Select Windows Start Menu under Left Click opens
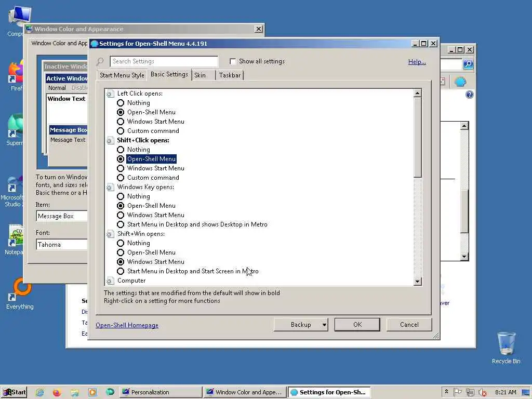 [121, 122]
